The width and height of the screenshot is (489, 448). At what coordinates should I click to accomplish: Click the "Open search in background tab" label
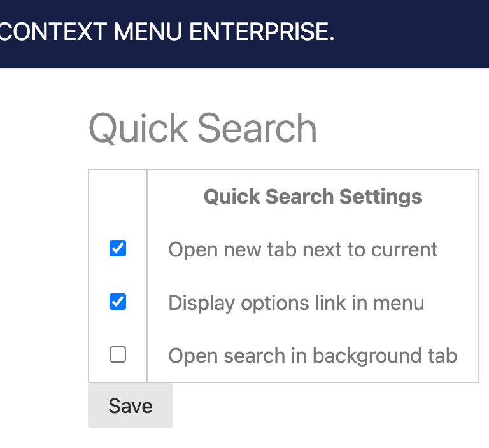click(x=313, y=355)
